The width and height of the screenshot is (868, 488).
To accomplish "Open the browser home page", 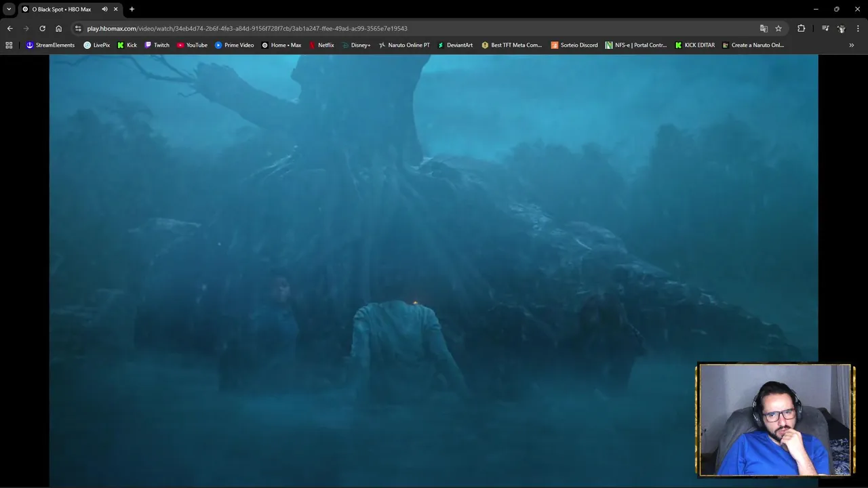I will coord(58,28).
